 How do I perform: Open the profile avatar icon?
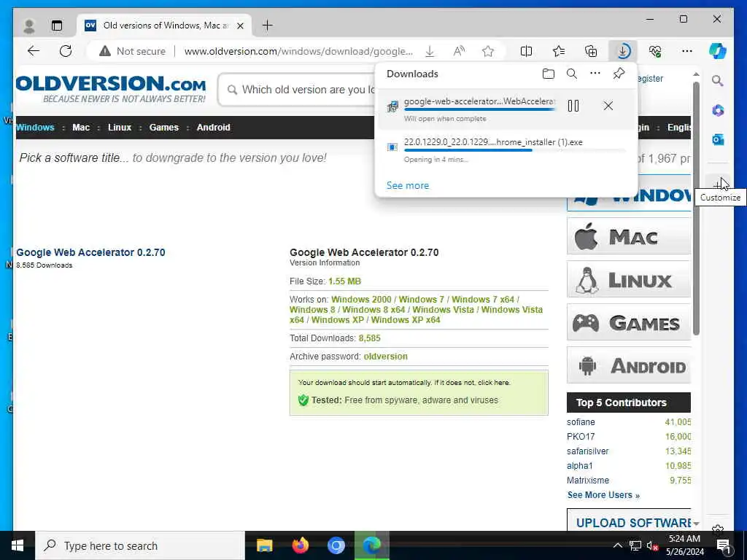point(29,26)
